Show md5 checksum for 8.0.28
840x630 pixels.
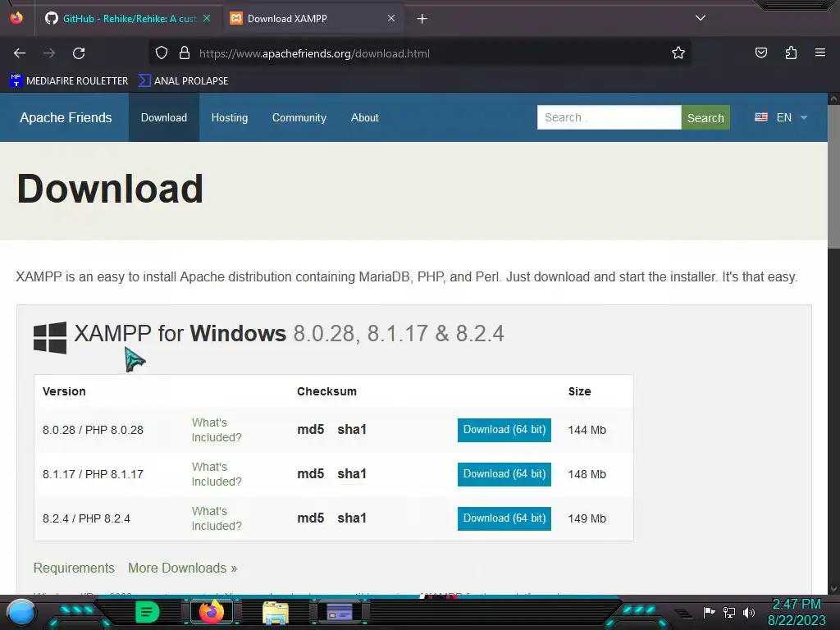pos(311,430)
